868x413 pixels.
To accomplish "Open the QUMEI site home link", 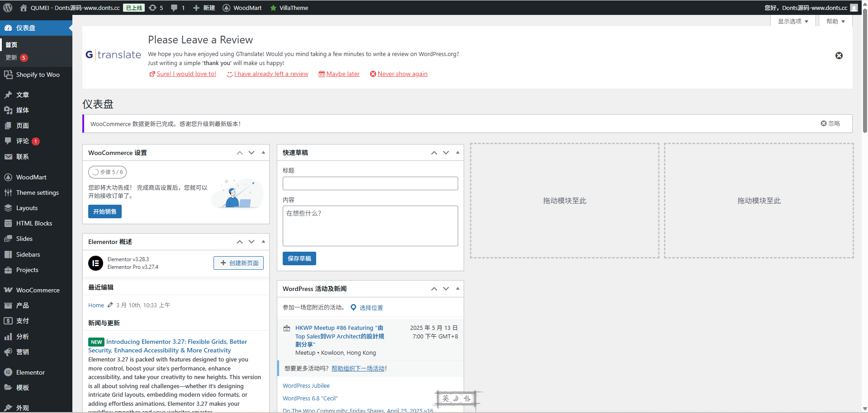I will [70, 8].
